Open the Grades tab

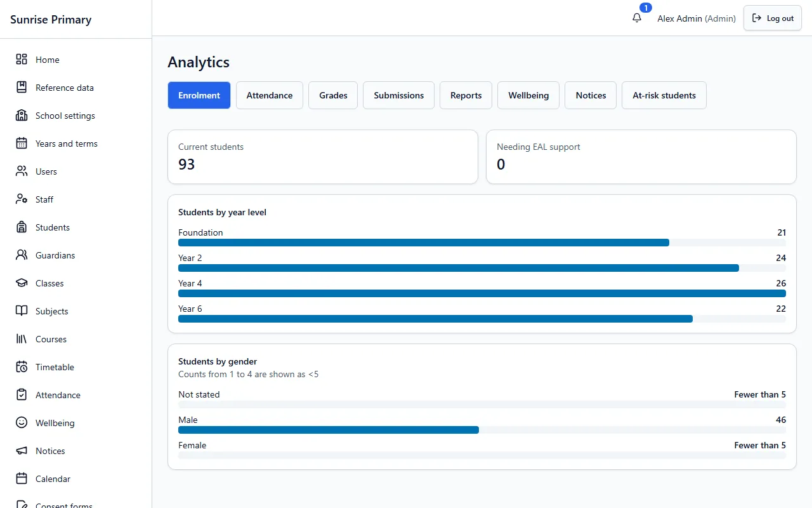[x=333, y=95]
